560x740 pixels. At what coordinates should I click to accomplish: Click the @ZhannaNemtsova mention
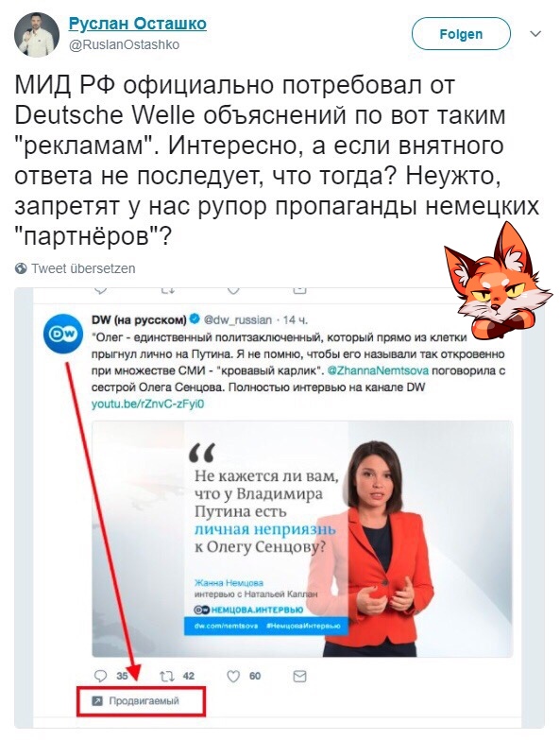tap(378, 370)
